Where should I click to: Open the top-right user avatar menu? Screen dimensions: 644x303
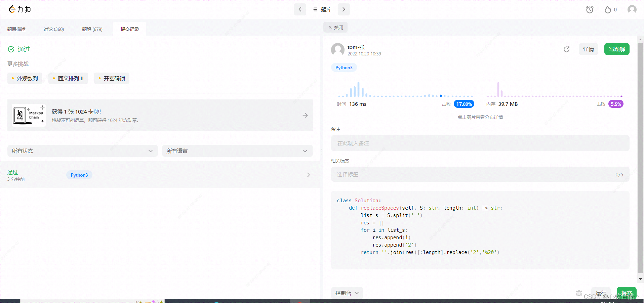pos(632,9)
